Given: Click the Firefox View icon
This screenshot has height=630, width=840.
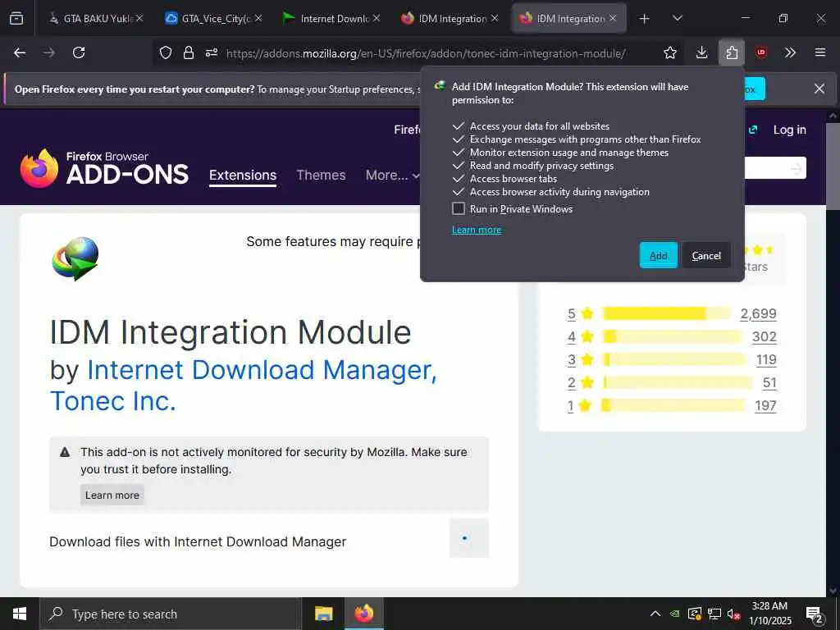Looking at the screenshot, I should (16, 18).
